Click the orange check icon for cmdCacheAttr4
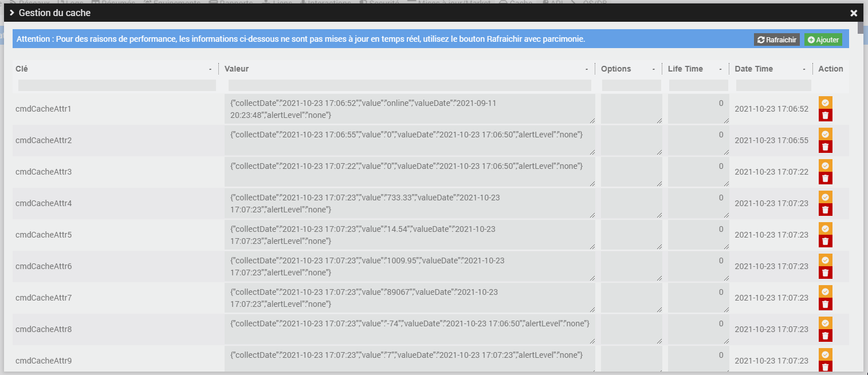The height and width of the screenshot is (375, 868). click(825, 197)
